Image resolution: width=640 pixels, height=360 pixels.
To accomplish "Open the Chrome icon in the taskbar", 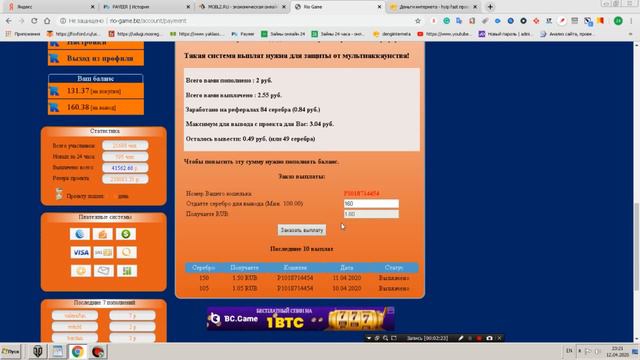I will click(77, 351).
